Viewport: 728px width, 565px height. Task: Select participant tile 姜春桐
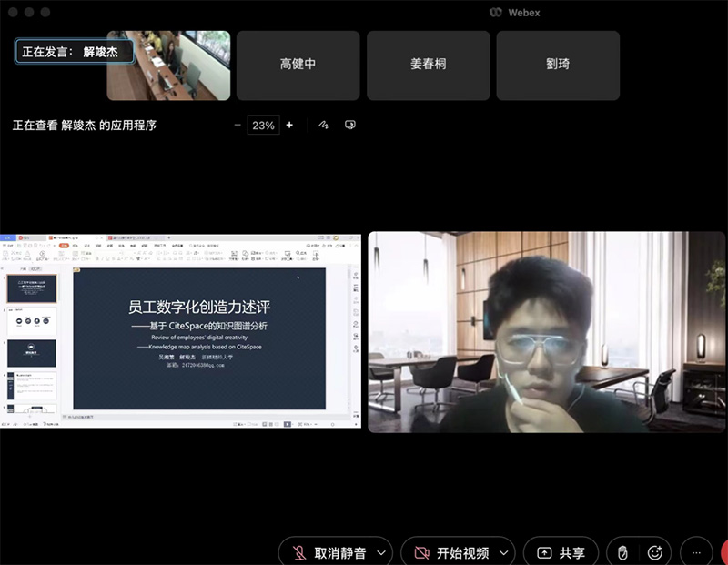coord(428,66)
